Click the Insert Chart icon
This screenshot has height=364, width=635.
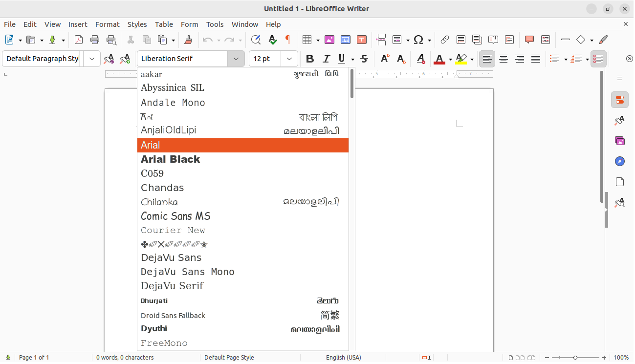pyautogui.click(x=346, y=40)
